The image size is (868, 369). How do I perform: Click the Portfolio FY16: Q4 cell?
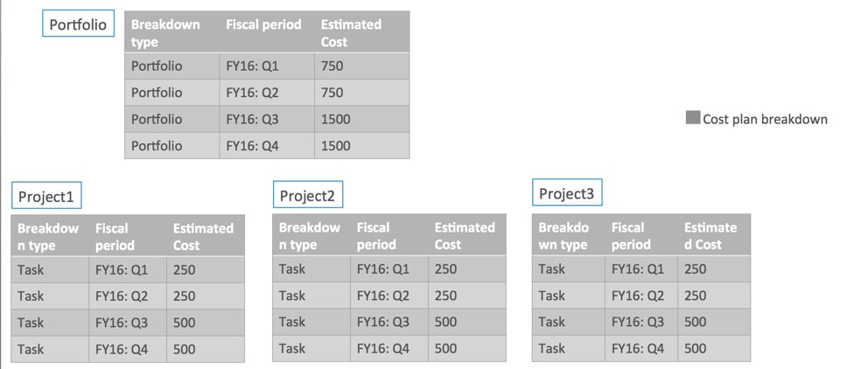(267, 145)
